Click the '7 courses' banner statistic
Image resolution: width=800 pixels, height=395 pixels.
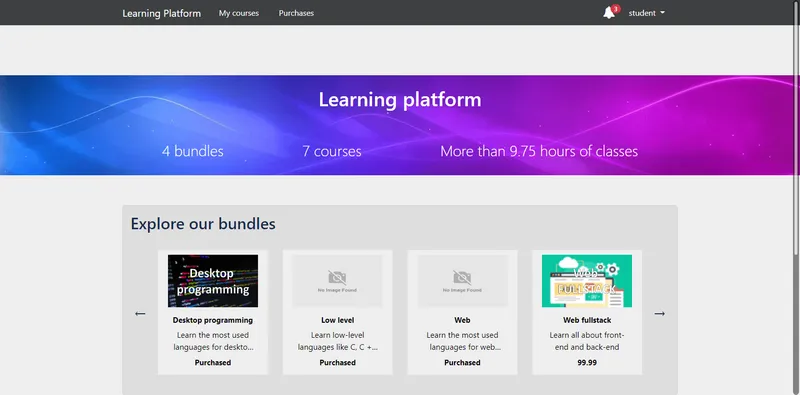(x=332, y=152)
